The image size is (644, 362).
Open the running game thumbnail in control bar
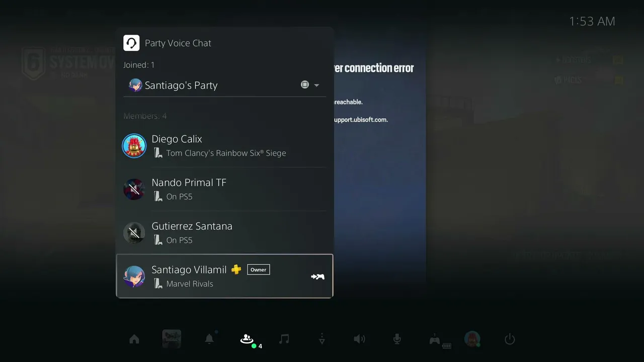point(172,339)
